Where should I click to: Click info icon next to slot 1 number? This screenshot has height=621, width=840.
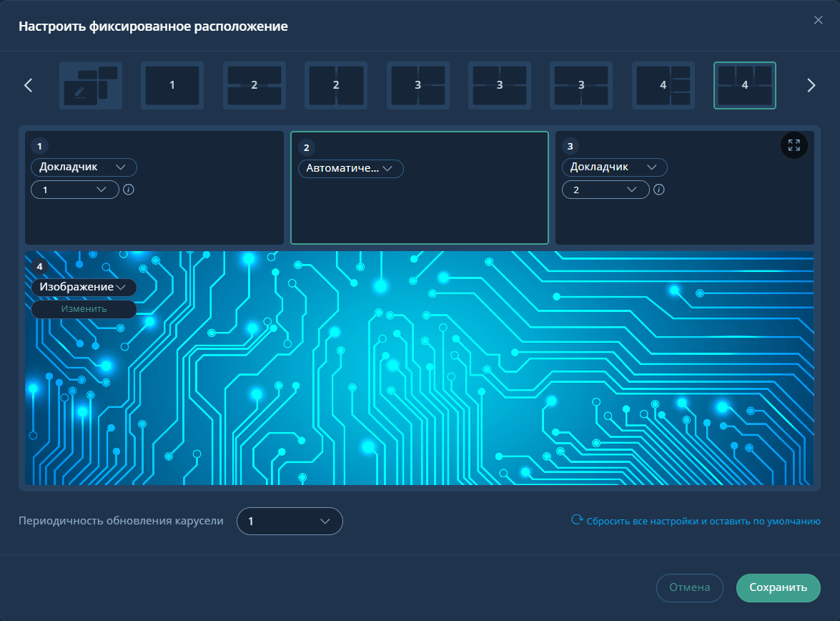[x=129, y=190]
